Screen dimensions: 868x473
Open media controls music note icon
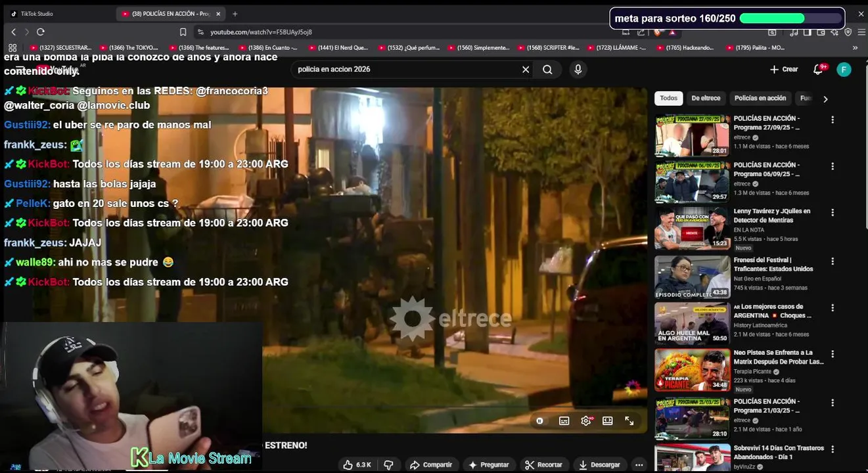click(794, 32)
